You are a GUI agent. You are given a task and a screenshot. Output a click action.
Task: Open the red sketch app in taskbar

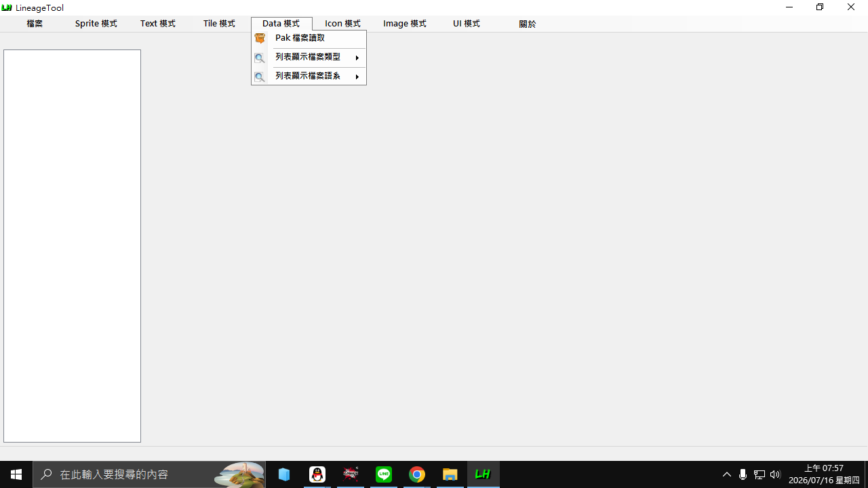[351, 474]
